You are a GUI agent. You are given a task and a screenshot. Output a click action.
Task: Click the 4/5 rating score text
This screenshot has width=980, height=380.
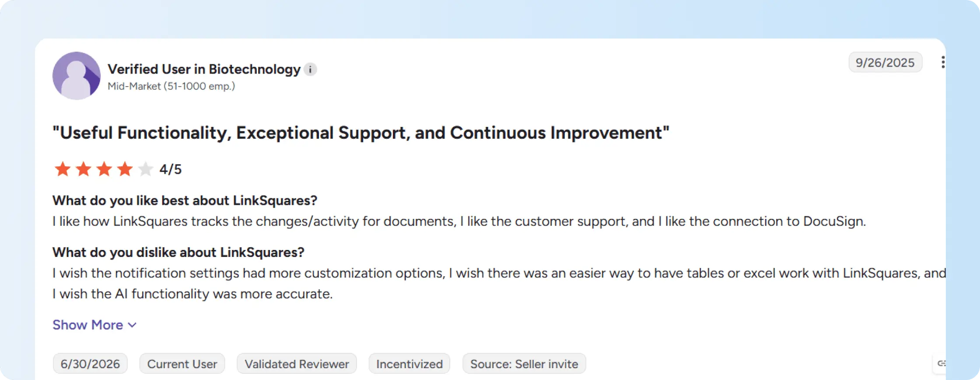[171, 169]
